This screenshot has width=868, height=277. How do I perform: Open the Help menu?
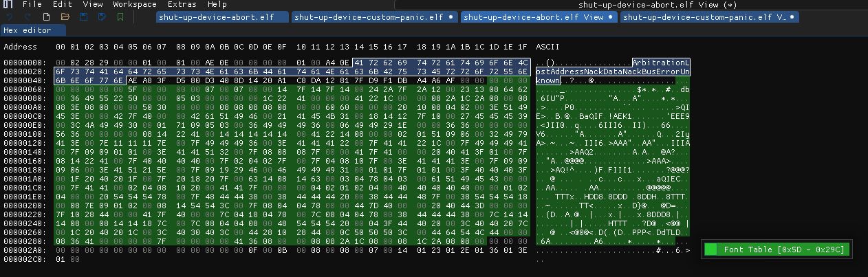tap(217, 4)
